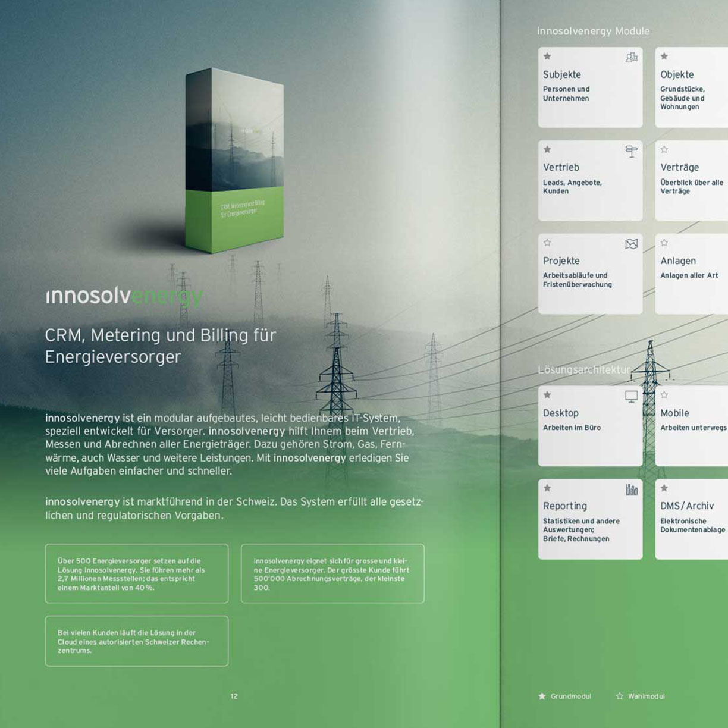This screenshot has height=728, width=728.
Task: Click paragraph starting "innosolvenergy ist ein modular aufgebautes"
Action: pos(230,444)
